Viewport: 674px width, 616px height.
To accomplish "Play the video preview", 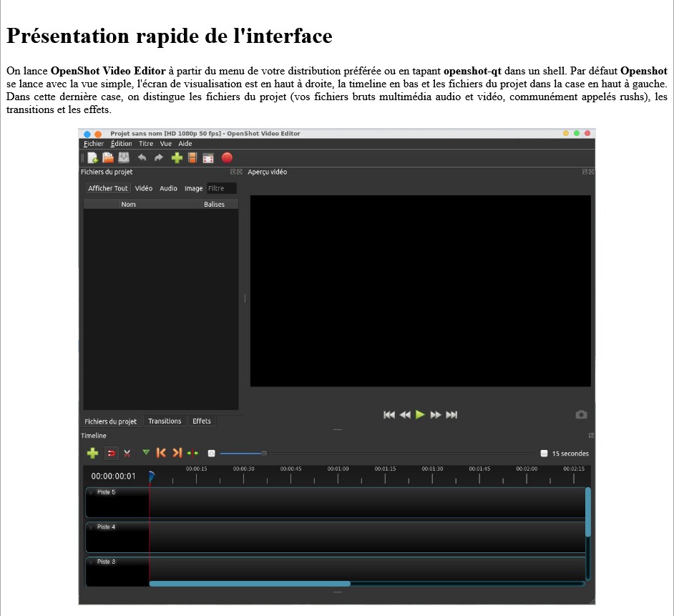I will [x=421, y=414].
